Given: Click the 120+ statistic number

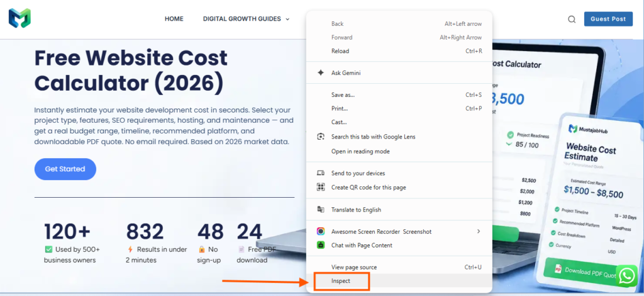Looking at the screenshot, I should pyautogui.click(x=67, y=232).
